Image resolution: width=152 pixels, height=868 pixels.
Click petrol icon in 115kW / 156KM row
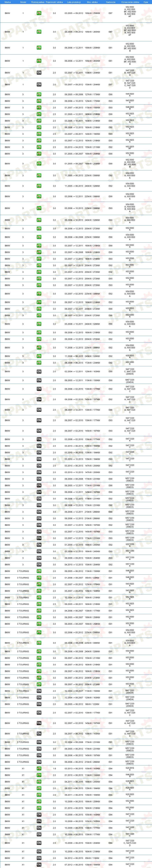coord(39,107)
